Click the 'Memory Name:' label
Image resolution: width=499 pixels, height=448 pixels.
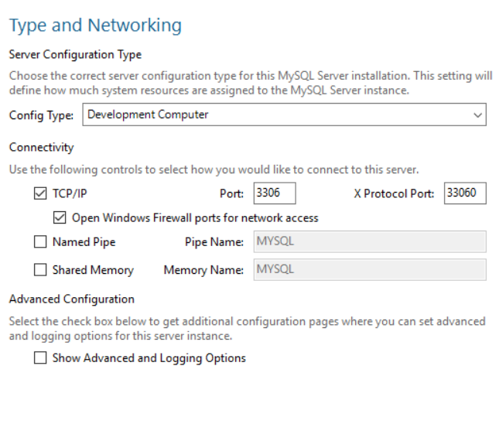(x=204, y=271)
